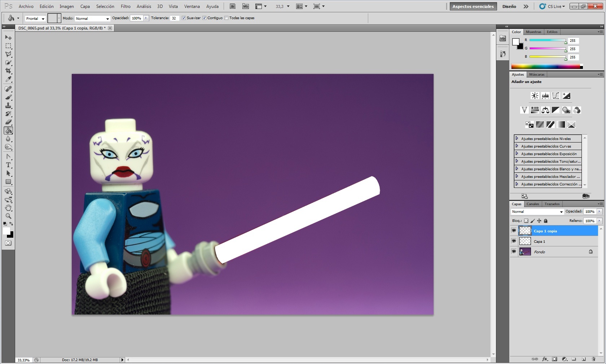606x364 pixels.
Task: Select the Eyedropper tool
Action: [x=8, y=79]
